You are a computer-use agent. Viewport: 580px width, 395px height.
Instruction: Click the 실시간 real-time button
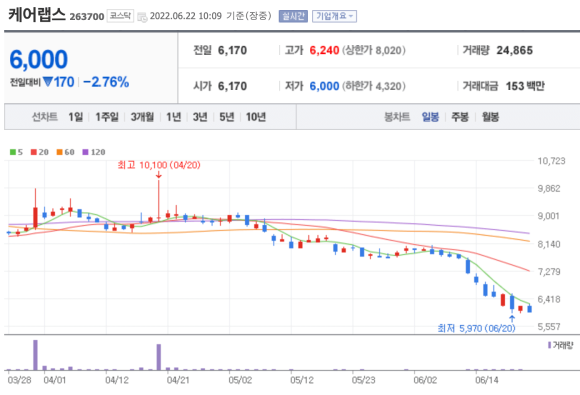pyautogui.click(x=293, y=16)
